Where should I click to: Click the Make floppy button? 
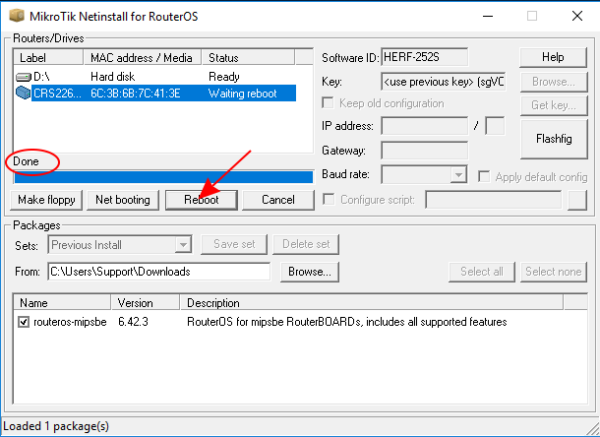point(47,199)
